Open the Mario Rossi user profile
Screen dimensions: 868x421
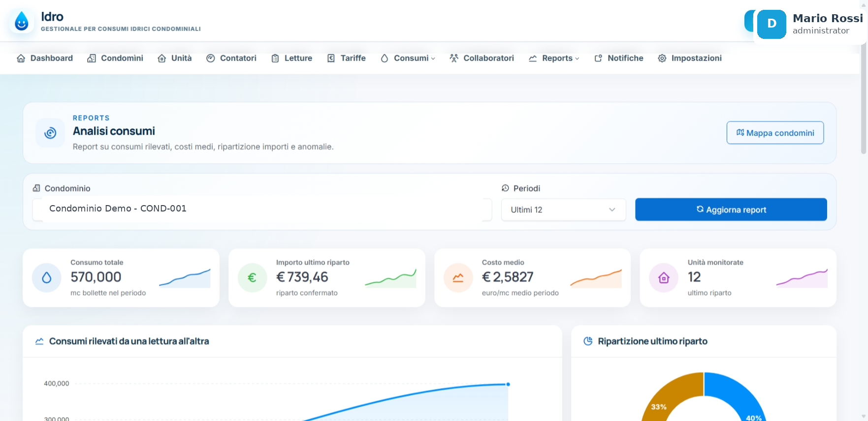(810, 24)
